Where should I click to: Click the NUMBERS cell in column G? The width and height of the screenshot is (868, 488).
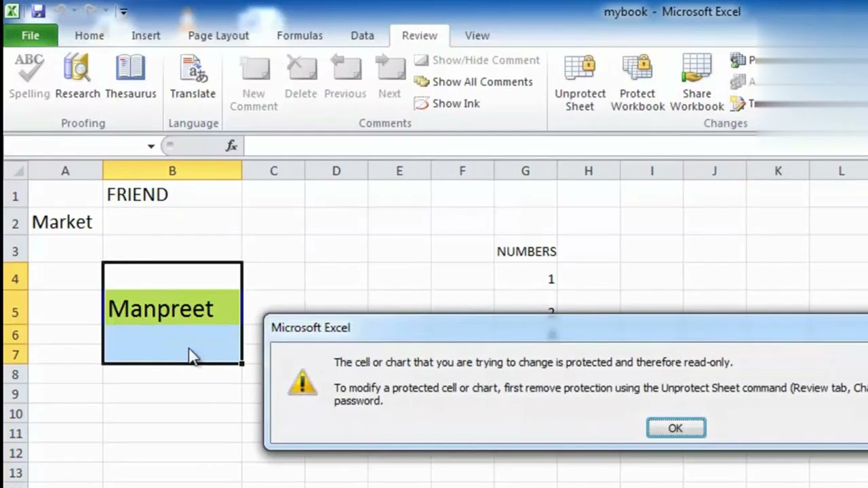tap(526, 251)
